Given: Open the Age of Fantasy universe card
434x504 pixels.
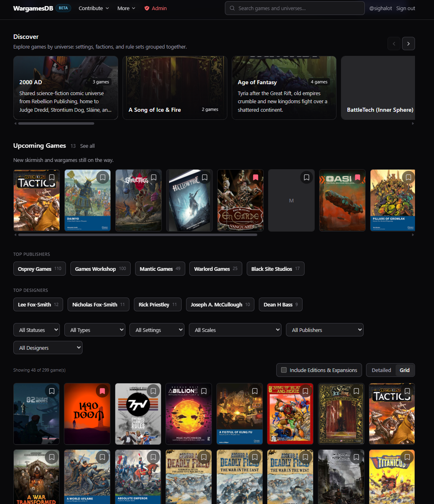Looking at the screenshot, I should pos(284,88).
